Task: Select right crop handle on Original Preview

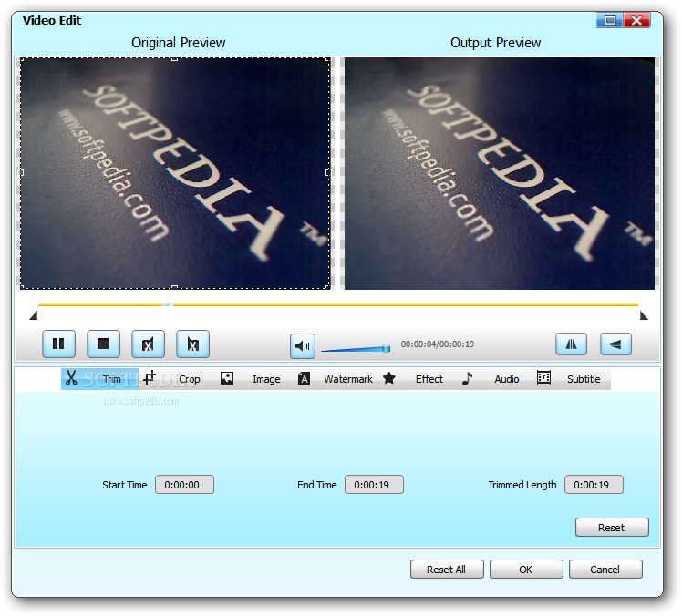Action: click(328, 172)
